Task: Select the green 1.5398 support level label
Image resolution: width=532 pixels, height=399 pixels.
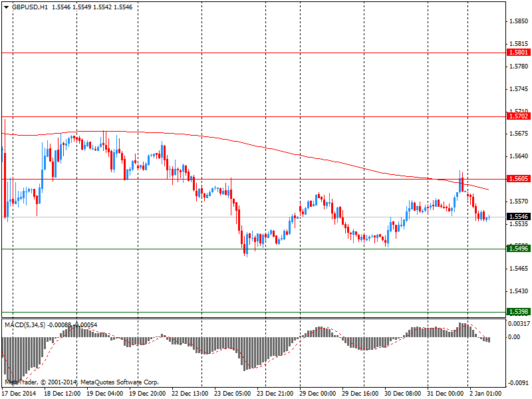Action: click(519, 312)
